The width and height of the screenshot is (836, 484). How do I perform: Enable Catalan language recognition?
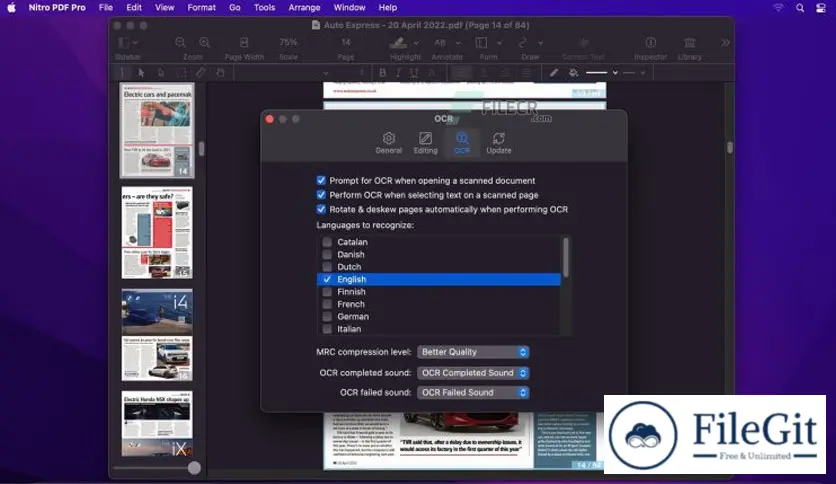327,242
